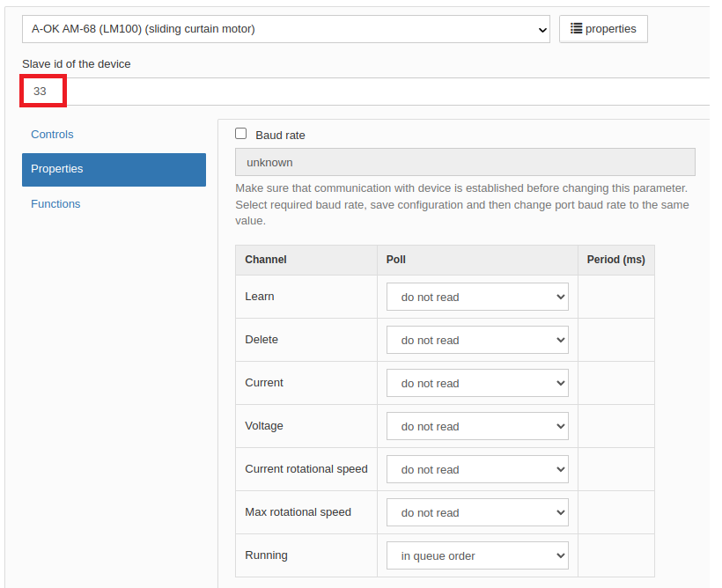
Task: Click the Period cell in the Running row
Action: (615, 556)
